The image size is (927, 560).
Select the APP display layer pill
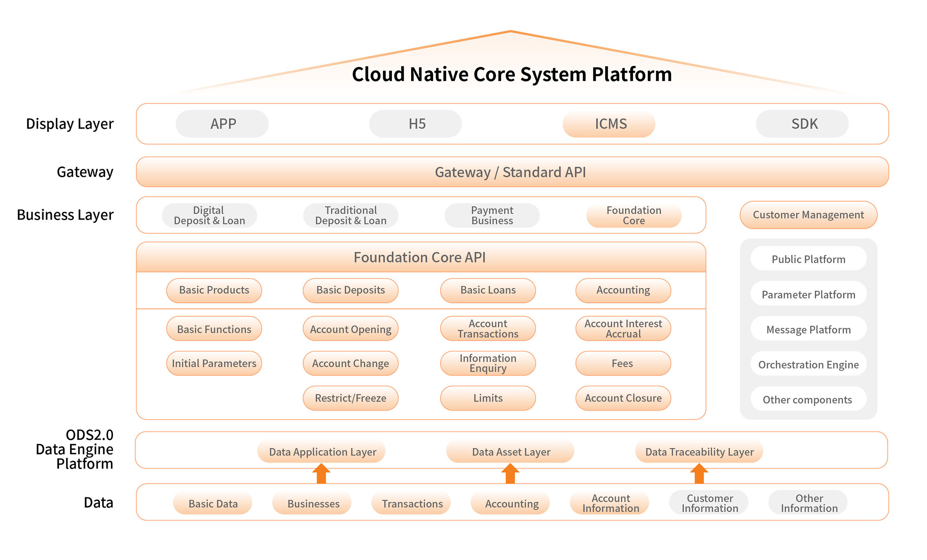222,124
